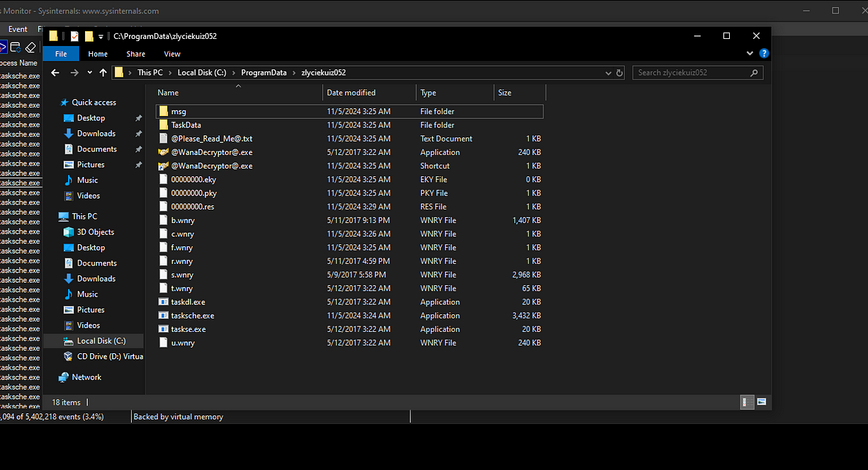
Task: Click the Properties icon on Quick Access Toolbar
Action: point(74,35)
